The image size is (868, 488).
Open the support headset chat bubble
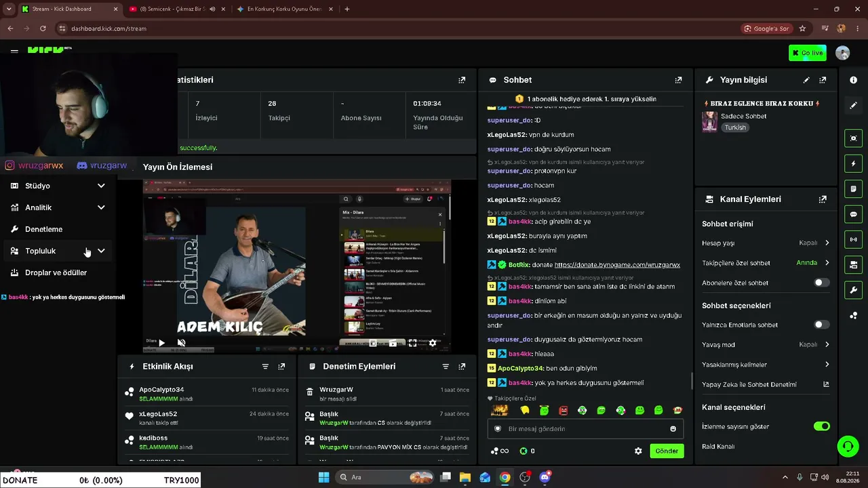[848, 447]
